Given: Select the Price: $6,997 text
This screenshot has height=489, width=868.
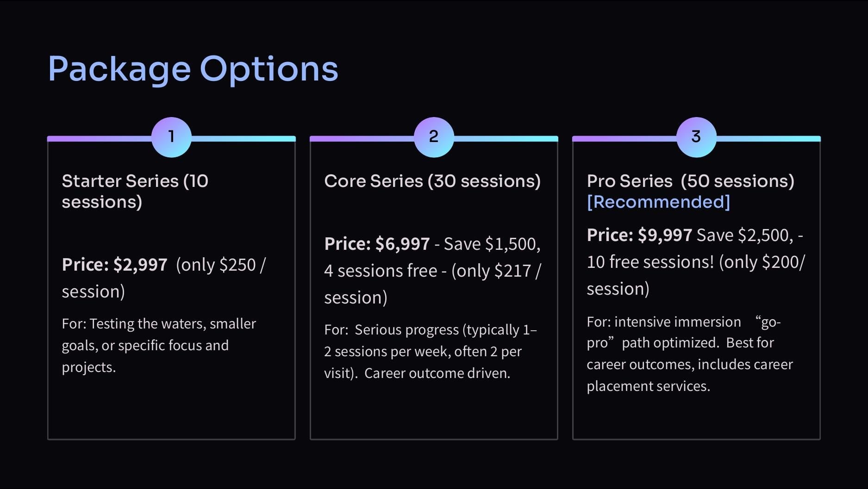Looking at the screenshot, I should (377, 244).
